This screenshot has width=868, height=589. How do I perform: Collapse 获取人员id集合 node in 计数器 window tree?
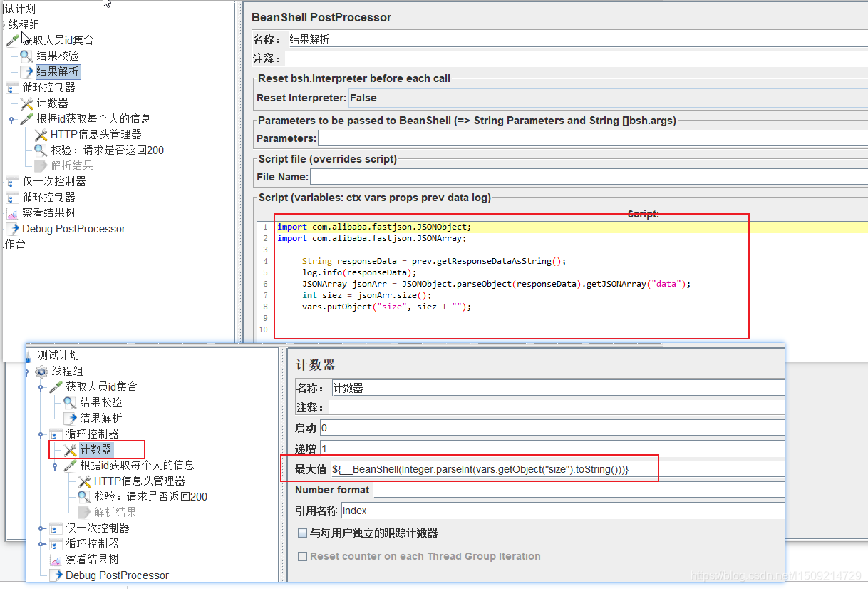point(41,387)
